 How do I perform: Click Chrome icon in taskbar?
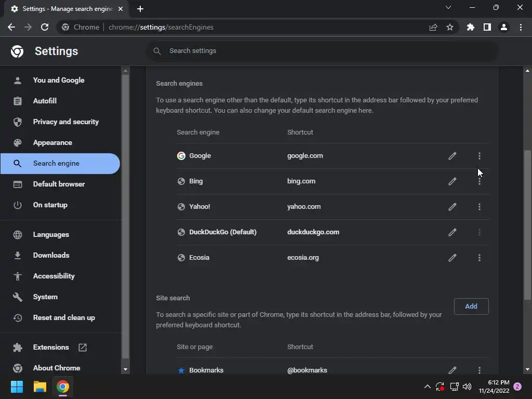(63, 387)
